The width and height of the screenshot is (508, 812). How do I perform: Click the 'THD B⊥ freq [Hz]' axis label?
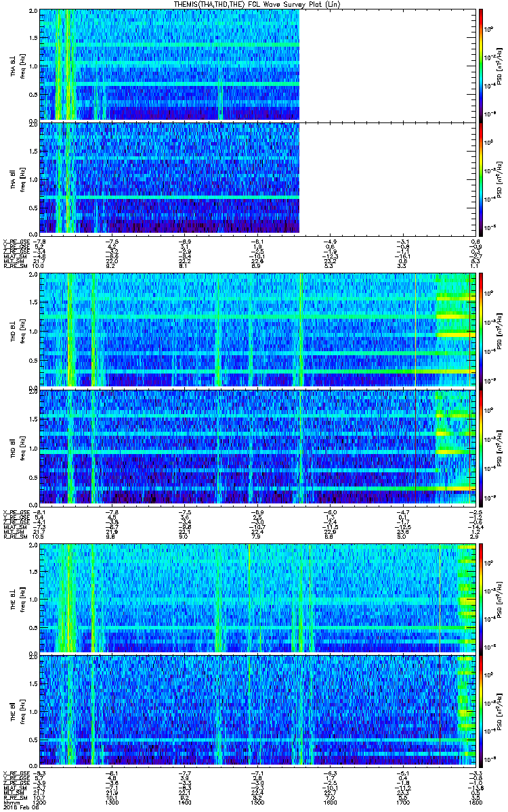point(17,330)
